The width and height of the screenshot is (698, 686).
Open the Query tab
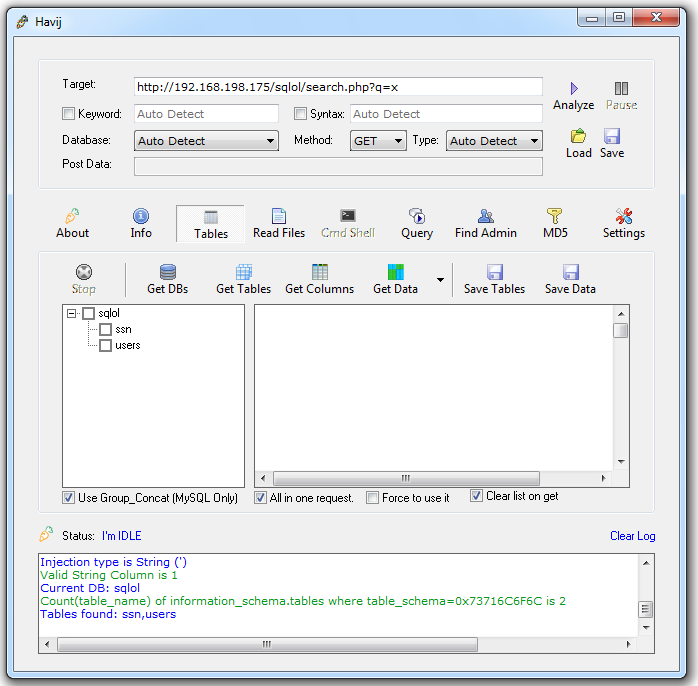tap(417, 224)
